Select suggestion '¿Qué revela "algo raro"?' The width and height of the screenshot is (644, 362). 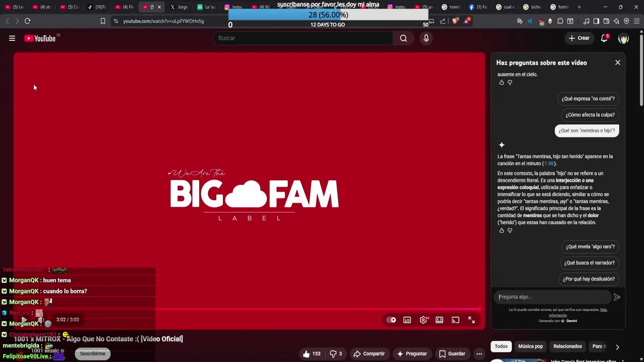[590, 247]
